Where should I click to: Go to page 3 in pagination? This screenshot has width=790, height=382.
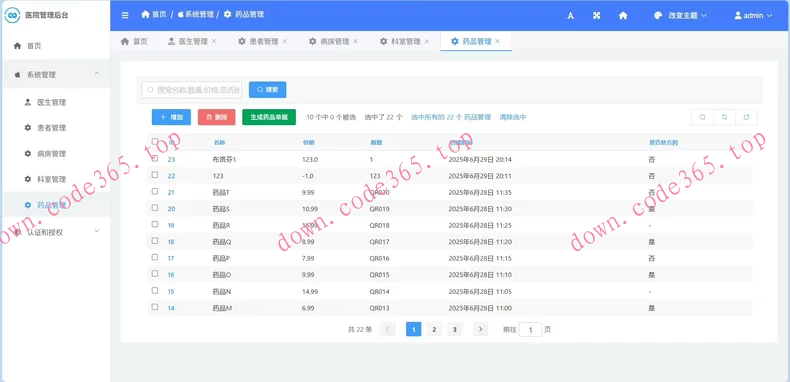pyautogui.click(x=454, y=330)
